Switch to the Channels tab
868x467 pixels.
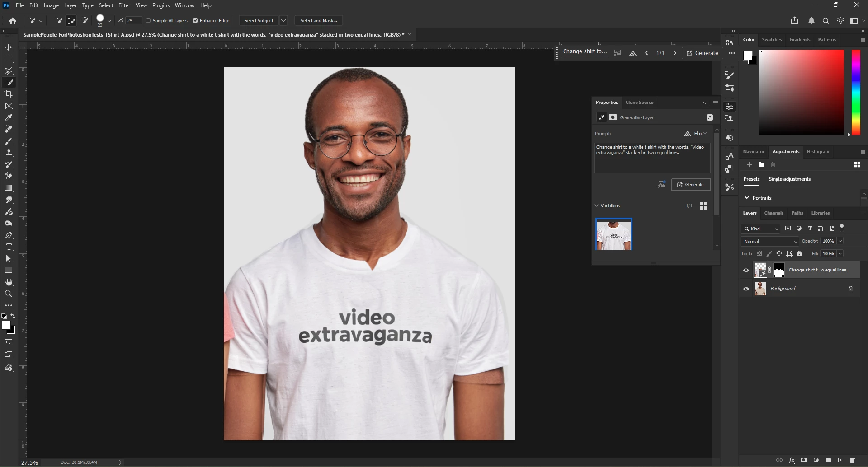click(x=774, y=213)
